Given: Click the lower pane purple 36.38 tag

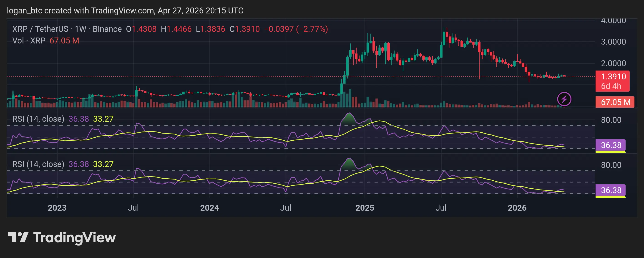Looking at the screenshot, I should pyautogui.click(x=611, y=190).
